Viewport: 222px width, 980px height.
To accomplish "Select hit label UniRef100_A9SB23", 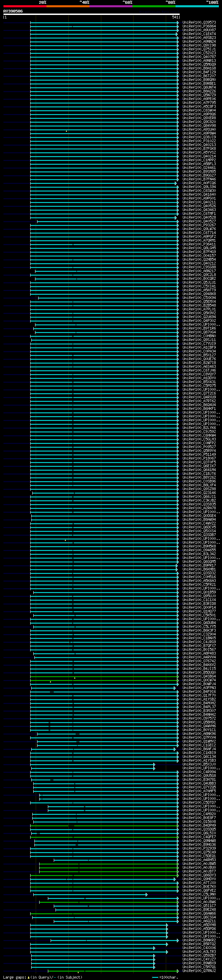I will pyautogui.click(x=199, y=38).
